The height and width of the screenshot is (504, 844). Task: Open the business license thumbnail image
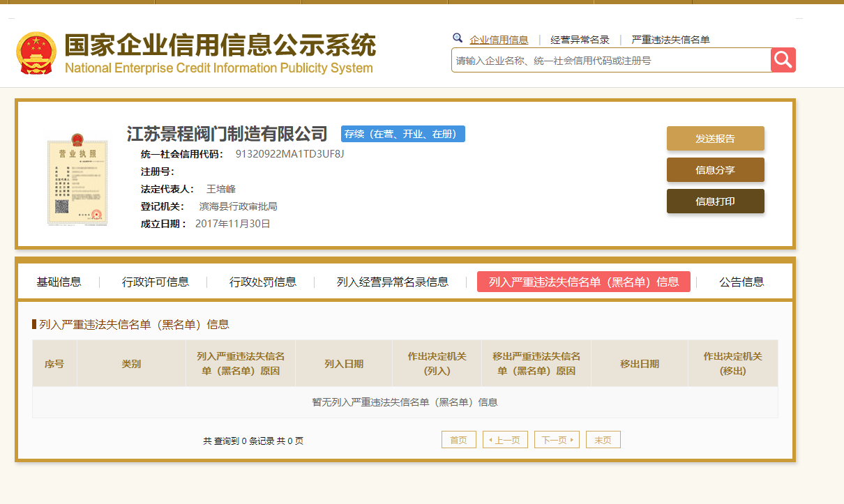pyautogui.click(x=77, y=179)
